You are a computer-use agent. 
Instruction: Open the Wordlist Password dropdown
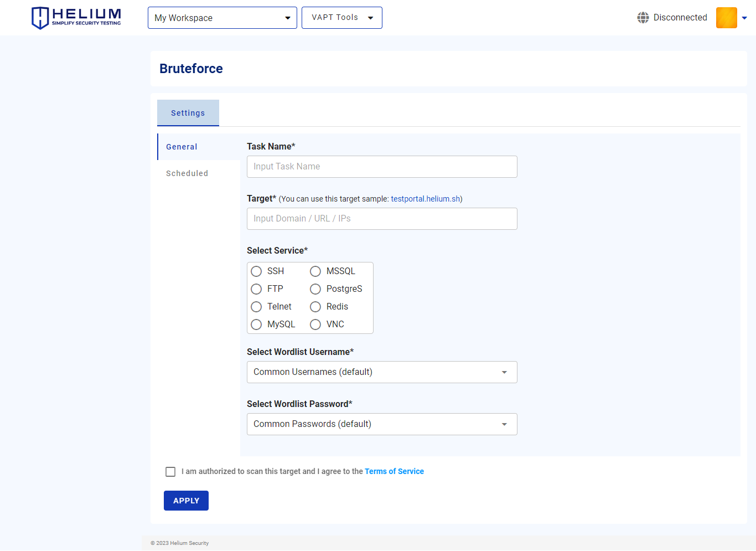tap(382, 424)
